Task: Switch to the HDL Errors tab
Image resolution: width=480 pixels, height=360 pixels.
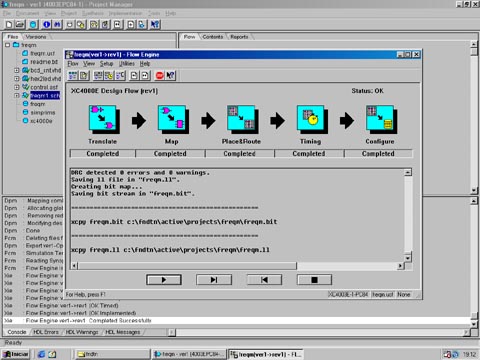Action: pyautogui.click(x=46, y=332)
